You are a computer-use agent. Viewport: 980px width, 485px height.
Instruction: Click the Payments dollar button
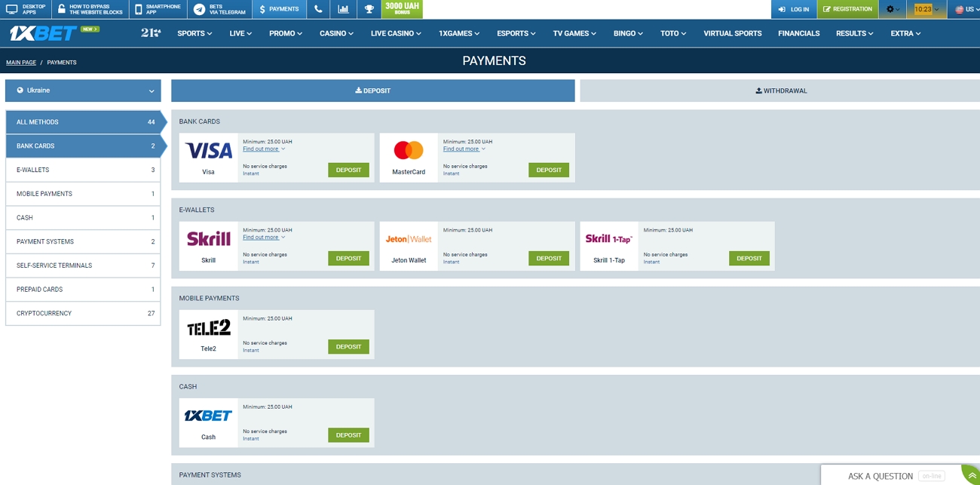pyautogui.click(x=279, y=9)
